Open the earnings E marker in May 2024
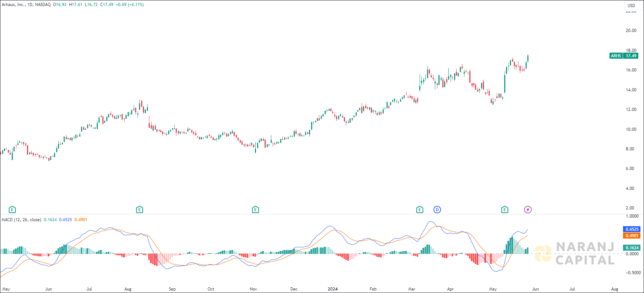 point(505,209)
